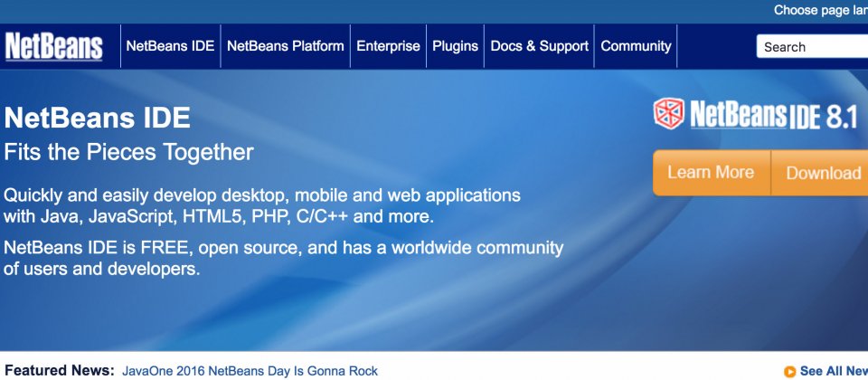Open the NetBeans Platform menu
Viewport: 868px width, 380px height.
pyautogui.click(x=285, y=46)
